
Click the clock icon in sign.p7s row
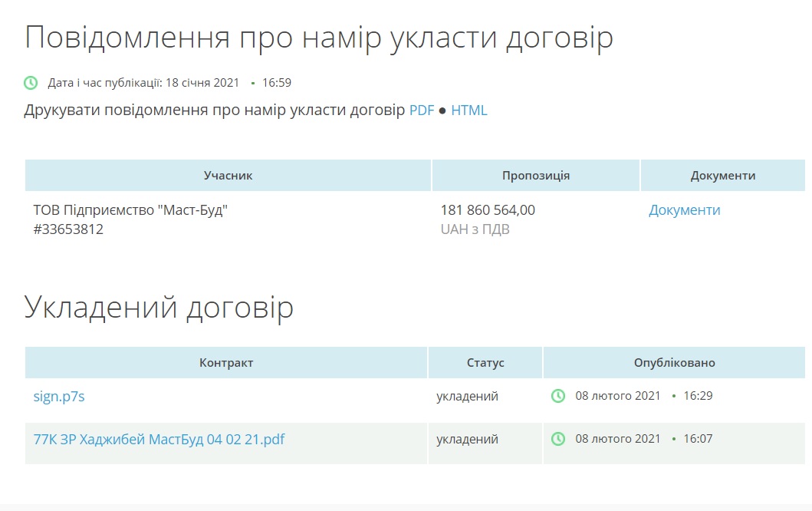[x=558, y=396]
